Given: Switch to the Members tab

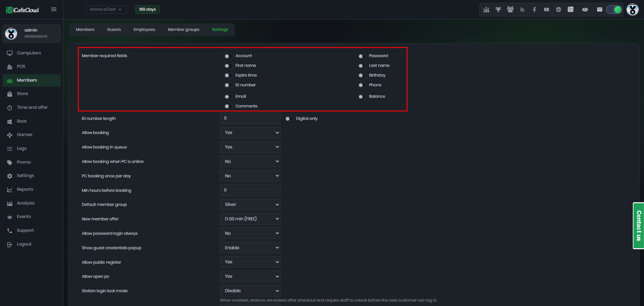Looking at the screenshot, I should click(x=85, y=30).
